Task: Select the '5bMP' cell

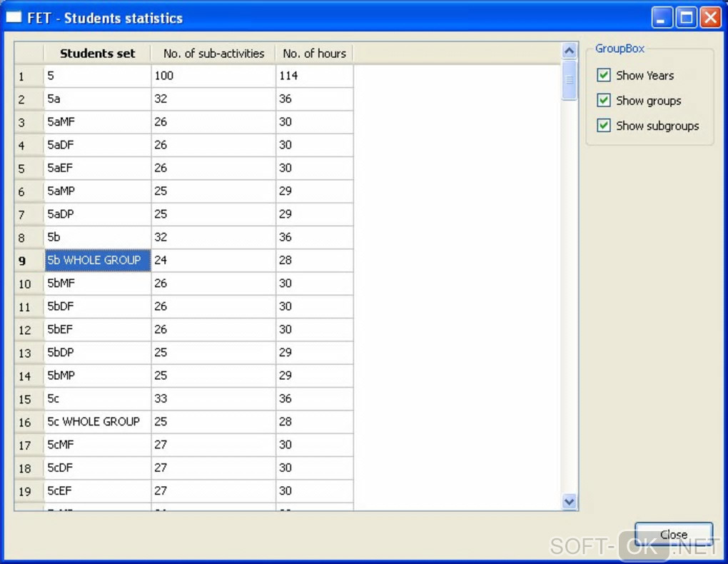Action: click(98, 376)
